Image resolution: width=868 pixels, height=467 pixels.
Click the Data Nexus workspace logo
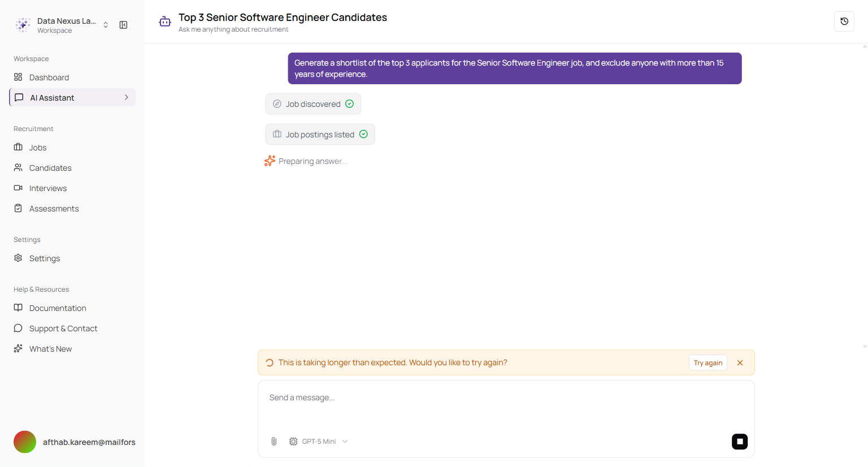click(23, 25)
